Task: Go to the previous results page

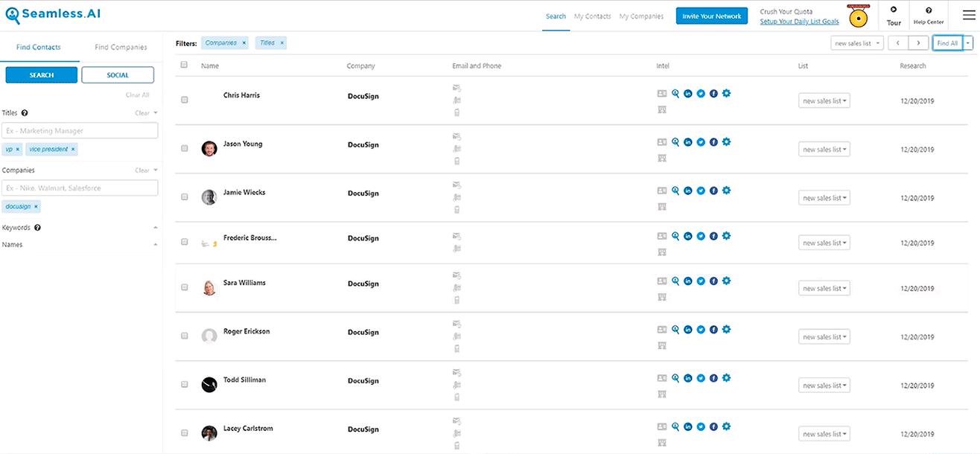Action: tap(898, 43)
